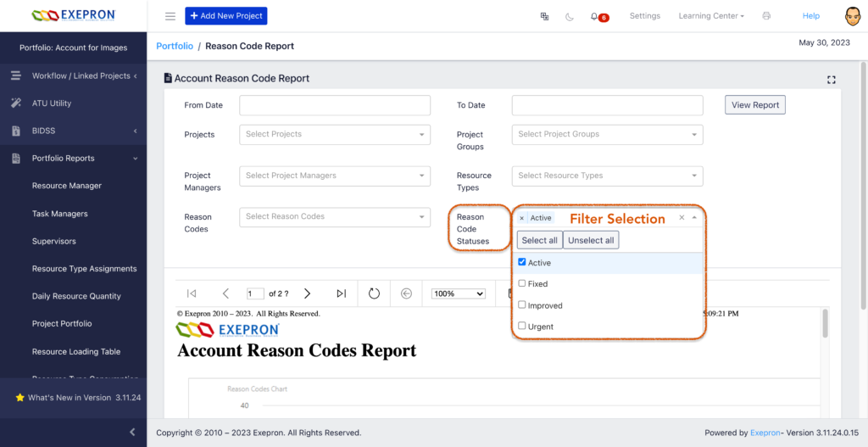Click the printer icon in top bar
Screen dimensions: 868x447
(x=766, y=16)
